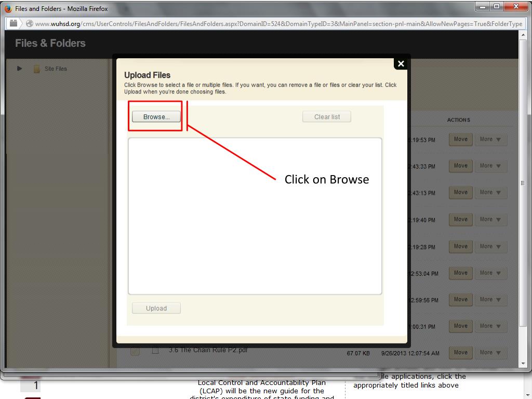This screenshot has width=532, height=399.
Task: Open More dropdown for 2:59:56 PM row
Action: 490,300
